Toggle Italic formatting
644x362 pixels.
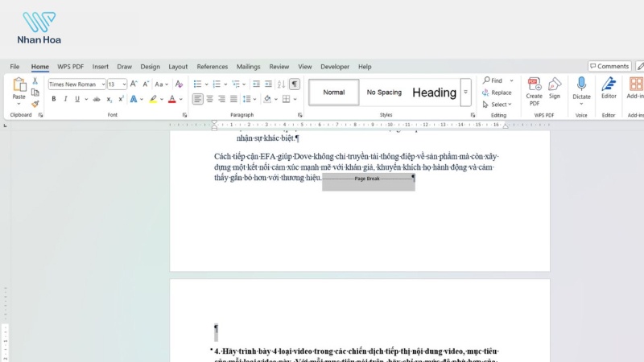tap(65, 99)
